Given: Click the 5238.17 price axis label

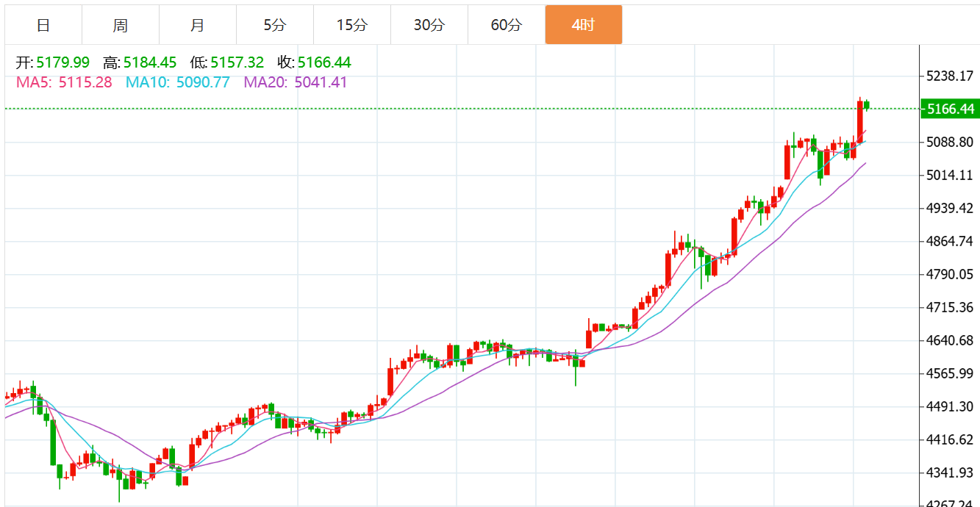Looking at the screenshot, I should pyautogui.click(x=951, y=76).
